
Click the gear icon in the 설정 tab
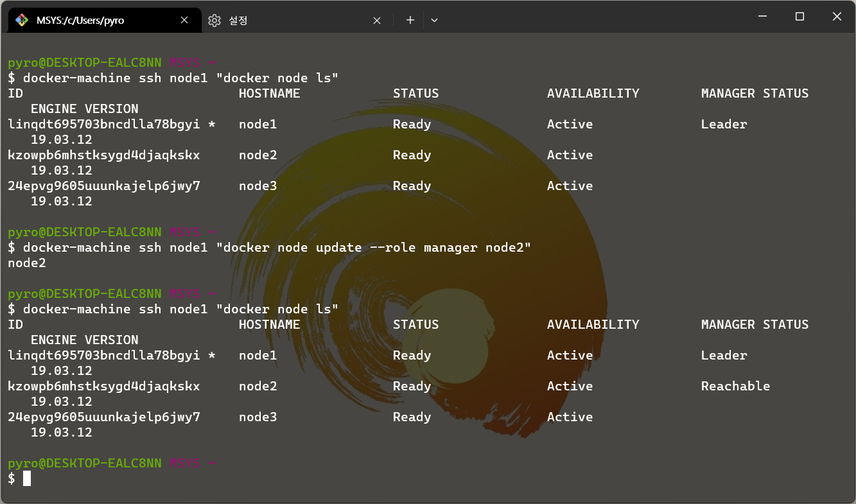click(214, 20)
